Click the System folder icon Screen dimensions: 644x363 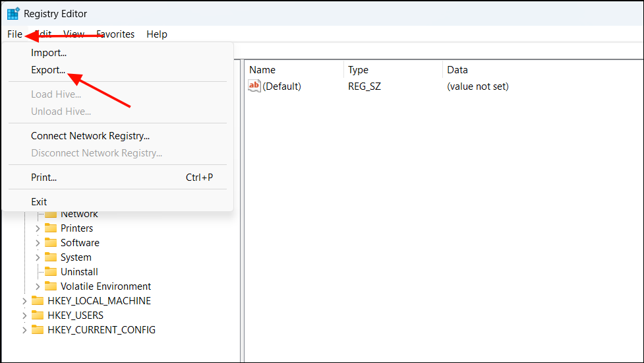[x=51, y=257]
